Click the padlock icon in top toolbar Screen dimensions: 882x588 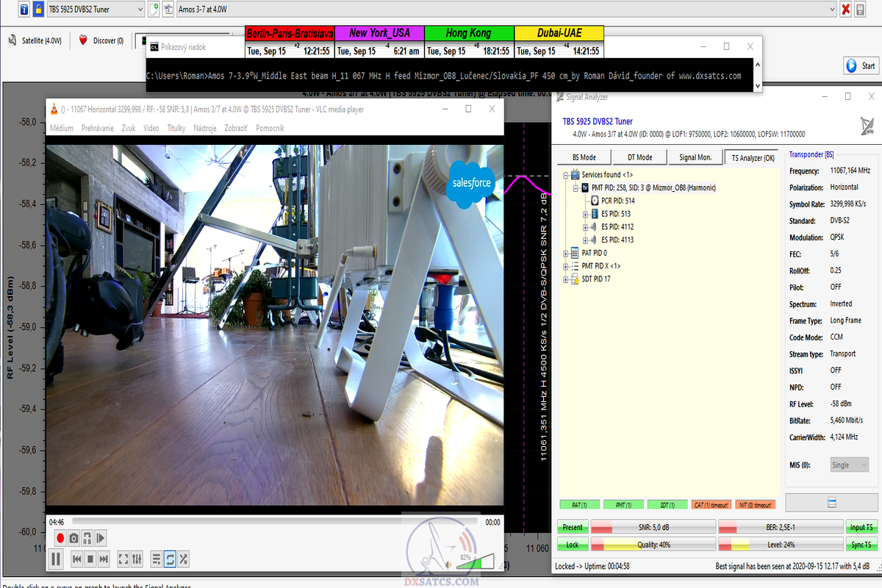point(37,10)
